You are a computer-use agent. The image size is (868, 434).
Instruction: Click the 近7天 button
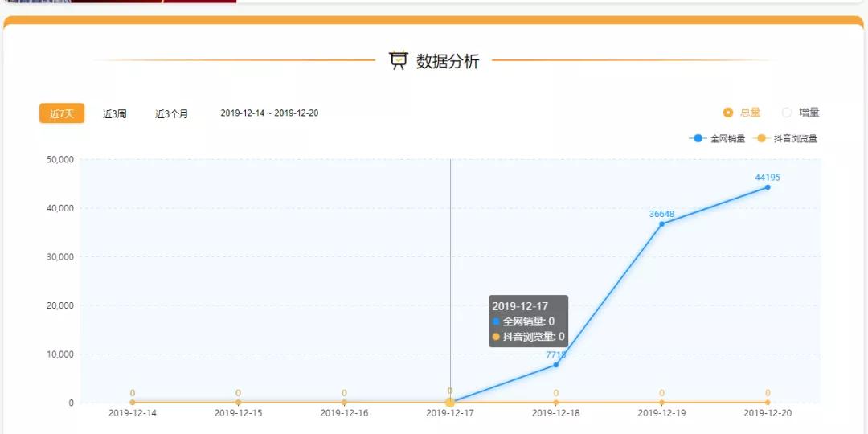click(62, 113)
